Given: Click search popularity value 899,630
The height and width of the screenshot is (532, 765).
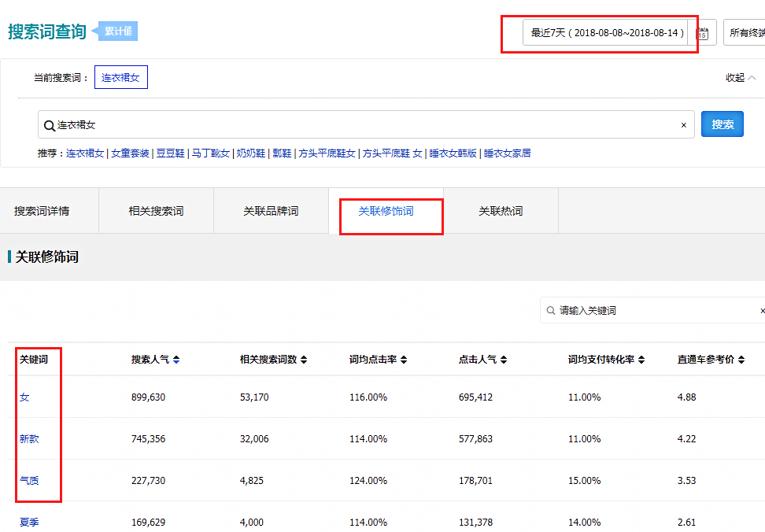Looking at the screenshot, I should 148,397.
